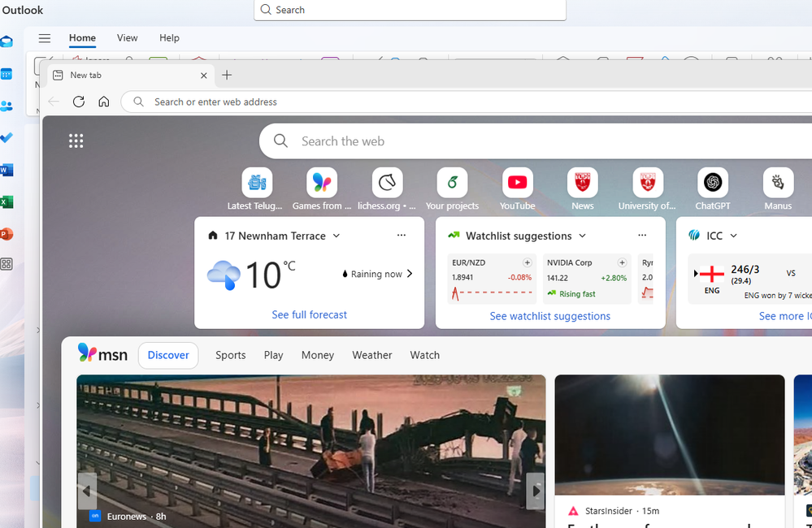Select MSN Sports tab
The image size is (812, 528).
point(231,355)
